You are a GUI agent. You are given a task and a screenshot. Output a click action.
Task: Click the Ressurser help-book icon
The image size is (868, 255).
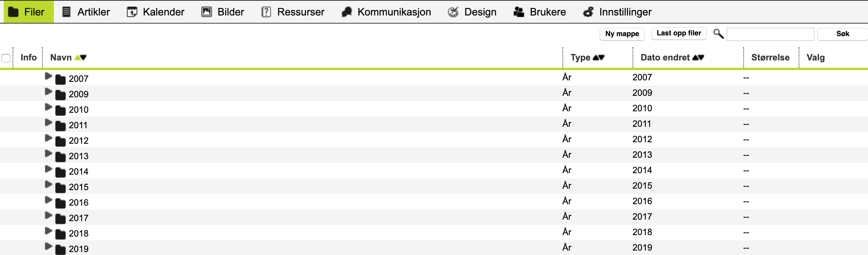[266, 12]
